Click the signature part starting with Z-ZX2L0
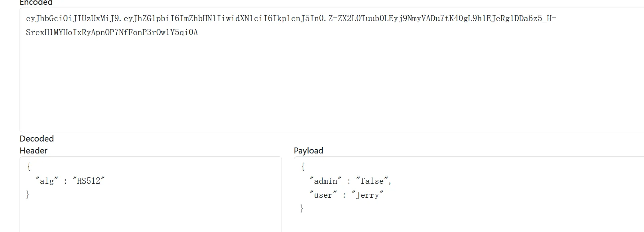The image size is (644, 232). point(439,18)
